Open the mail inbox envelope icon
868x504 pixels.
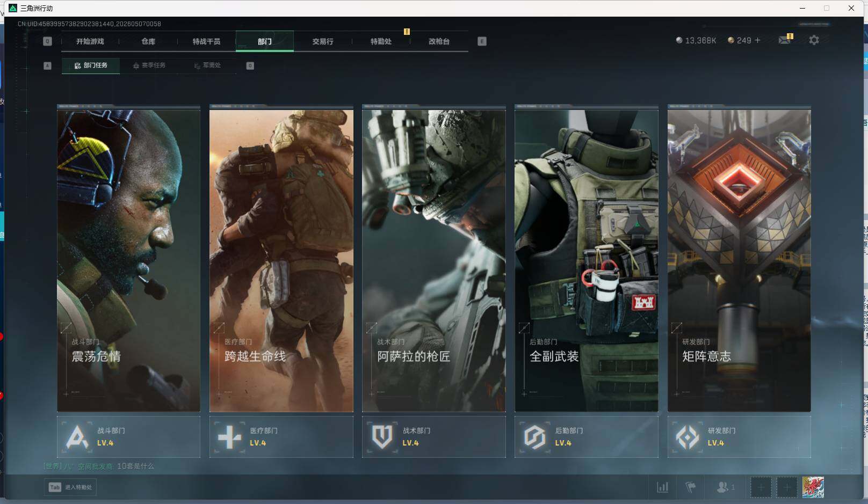click(x=785, y=40)
